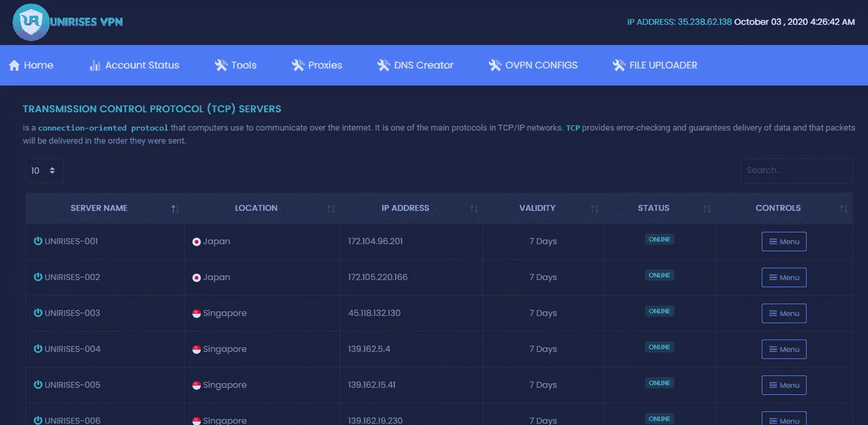Open Menu for UNIRISES-002
Screen dimensions: 868x425
784,277
